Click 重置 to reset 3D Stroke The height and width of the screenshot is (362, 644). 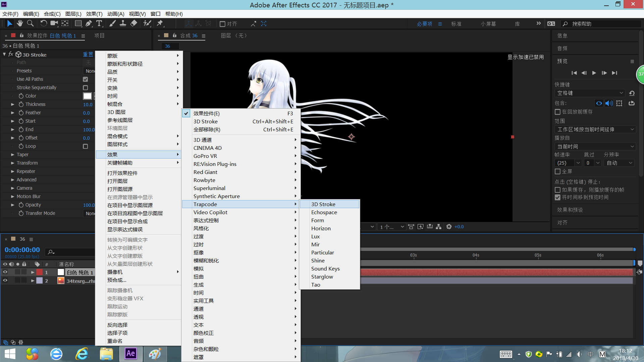coord(88,55)
